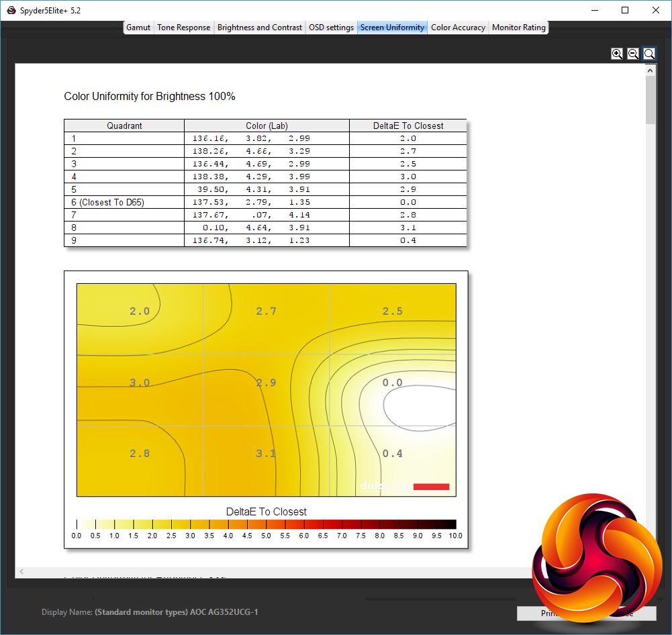Go to the Color Accuracy tab
Viewport: 672px width, 635px height.
(x=458, y=28)
